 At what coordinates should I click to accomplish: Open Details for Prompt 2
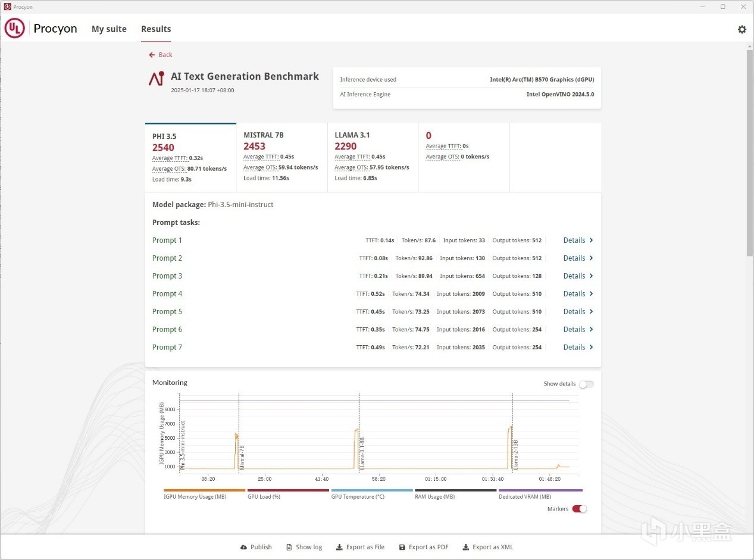coord(578,258)
